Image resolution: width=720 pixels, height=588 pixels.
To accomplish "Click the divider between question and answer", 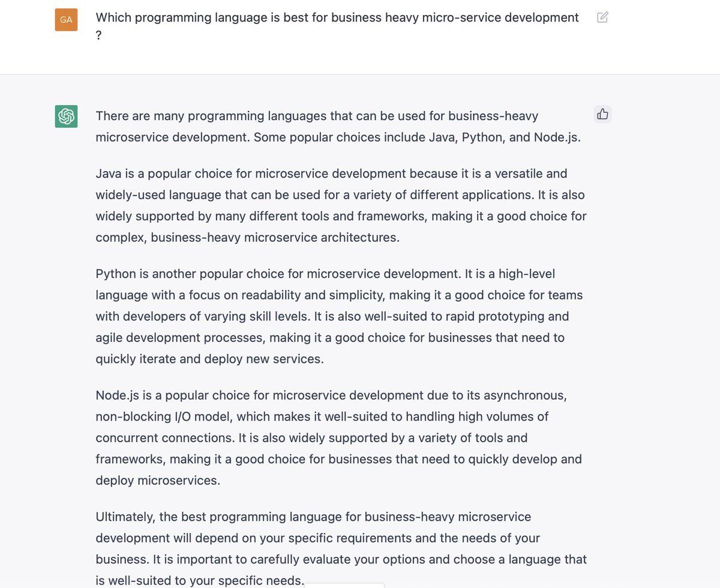I will (360, 74).
